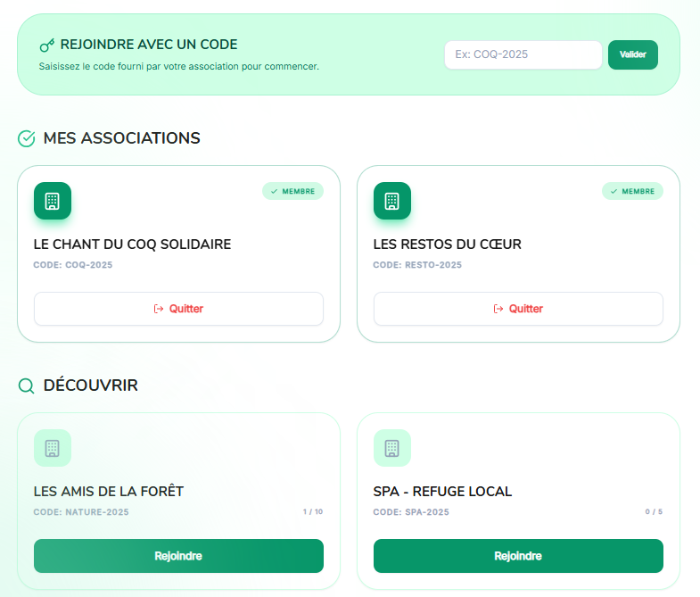Screen dimensions: 700x597
Task: Click the CODE: NATURE-2025 label
Action: tap(81, 512)
